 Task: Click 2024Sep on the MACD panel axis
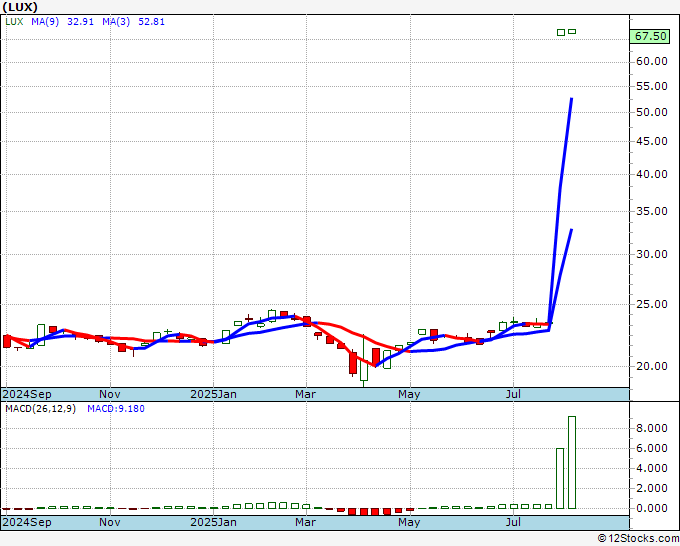(27, 522)
